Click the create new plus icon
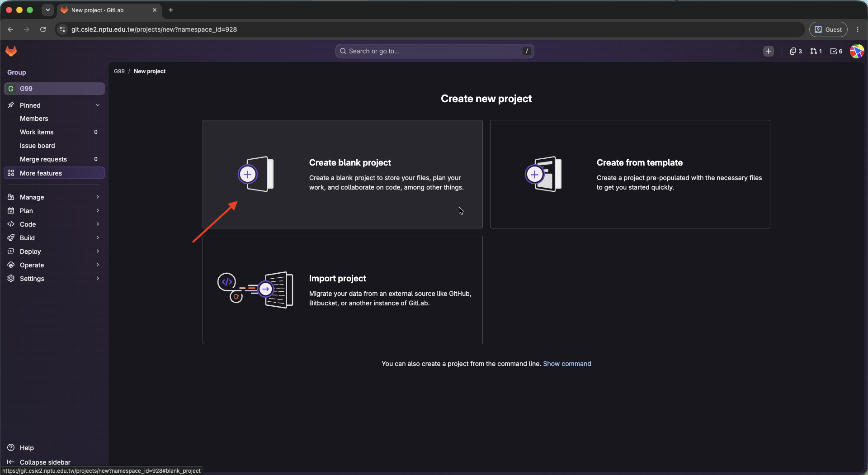Image resolution: width=868 pixels, height=475 pixels. (x=769, y=51)
